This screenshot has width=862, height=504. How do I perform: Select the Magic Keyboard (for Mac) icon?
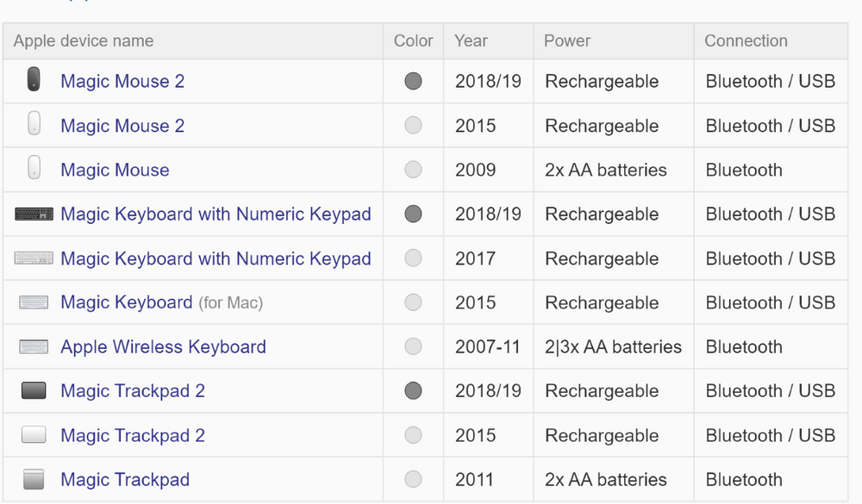coord(34,302)
